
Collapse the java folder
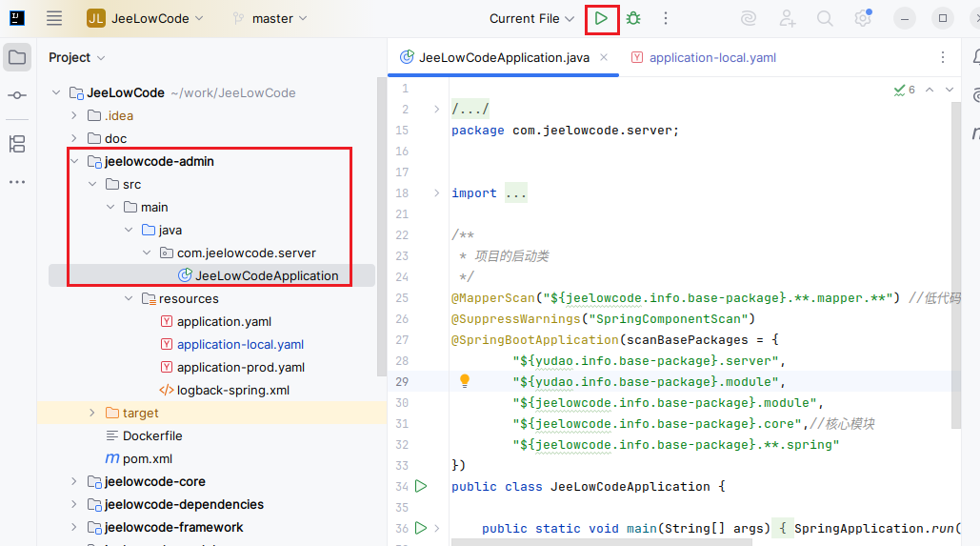(129, 230)
